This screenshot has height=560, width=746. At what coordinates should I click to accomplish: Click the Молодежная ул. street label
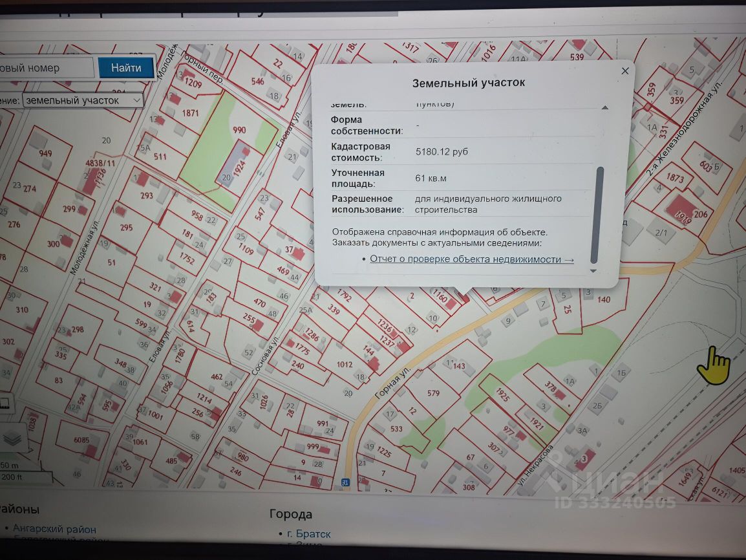pos(84,247)
